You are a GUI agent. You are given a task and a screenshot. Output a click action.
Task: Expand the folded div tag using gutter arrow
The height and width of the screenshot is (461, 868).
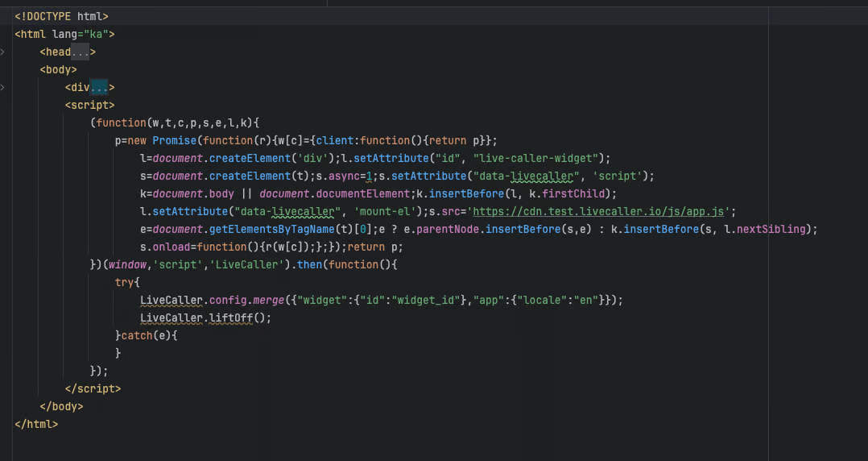point(3,88)
